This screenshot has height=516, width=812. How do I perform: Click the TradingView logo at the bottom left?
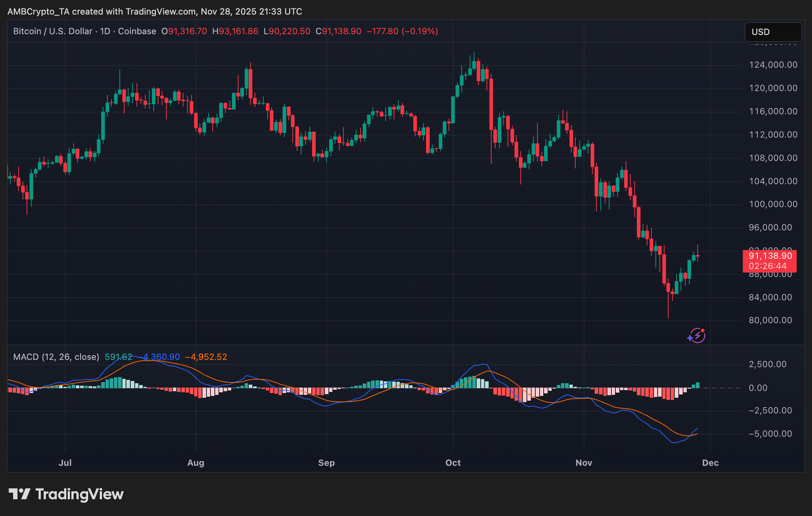(66, 494)
